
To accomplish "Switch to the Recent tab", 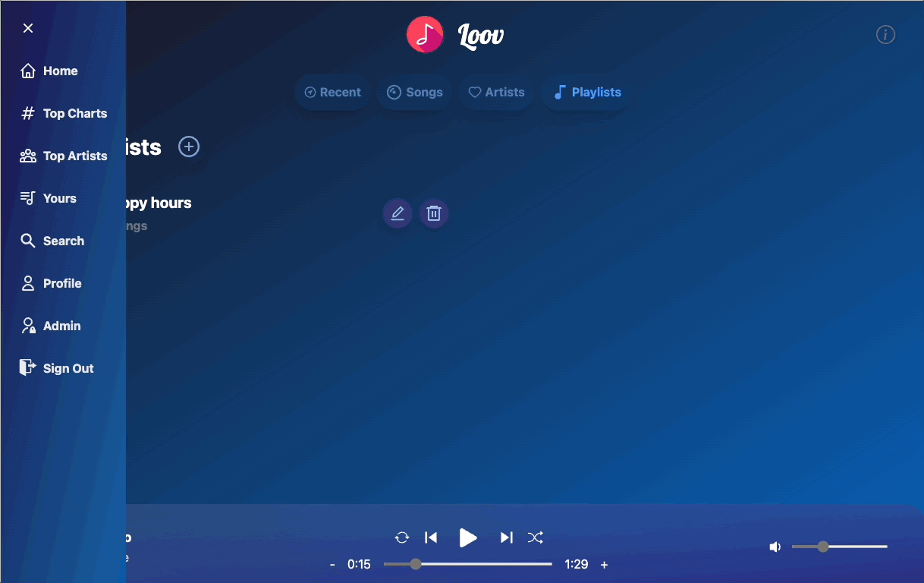I will pyautogui.click(x=332, y=92).
